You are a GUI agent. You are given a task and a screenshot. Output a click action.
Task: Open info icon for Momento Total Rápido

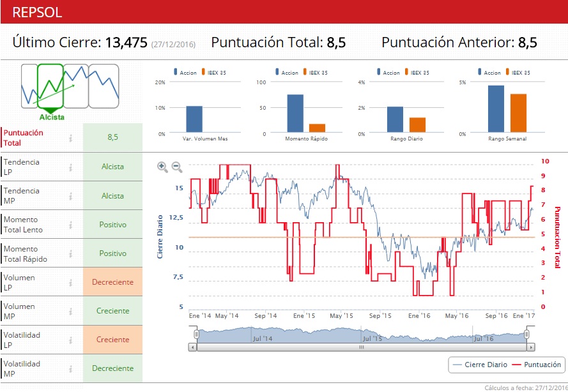[71, 253]
